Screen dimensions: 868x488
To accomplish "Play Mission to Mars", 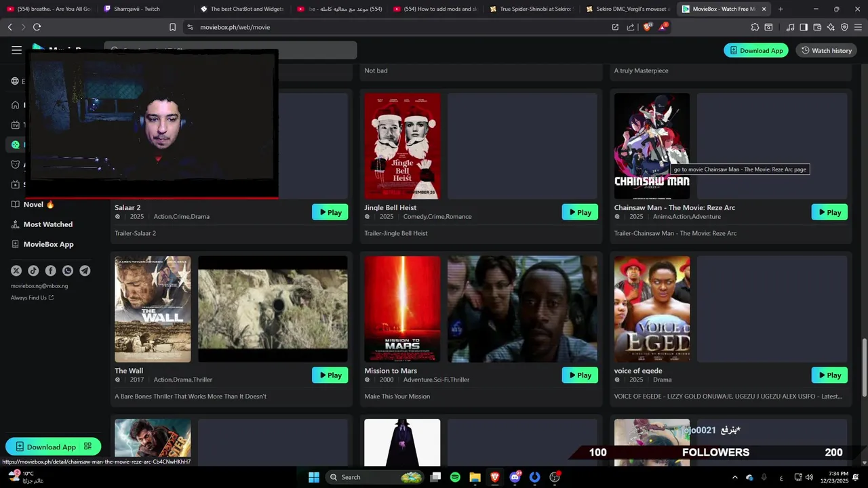I will (x=580, y=375).
